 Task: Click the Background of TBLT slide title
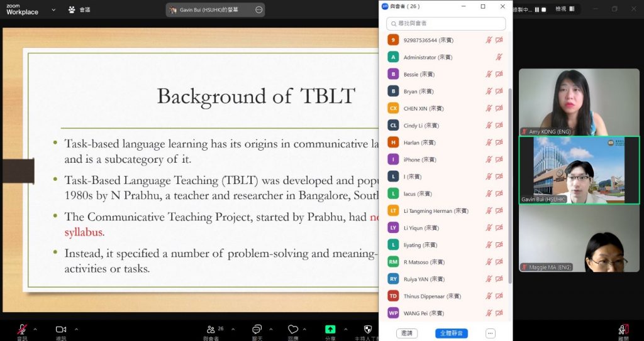[x=256, y=96]
